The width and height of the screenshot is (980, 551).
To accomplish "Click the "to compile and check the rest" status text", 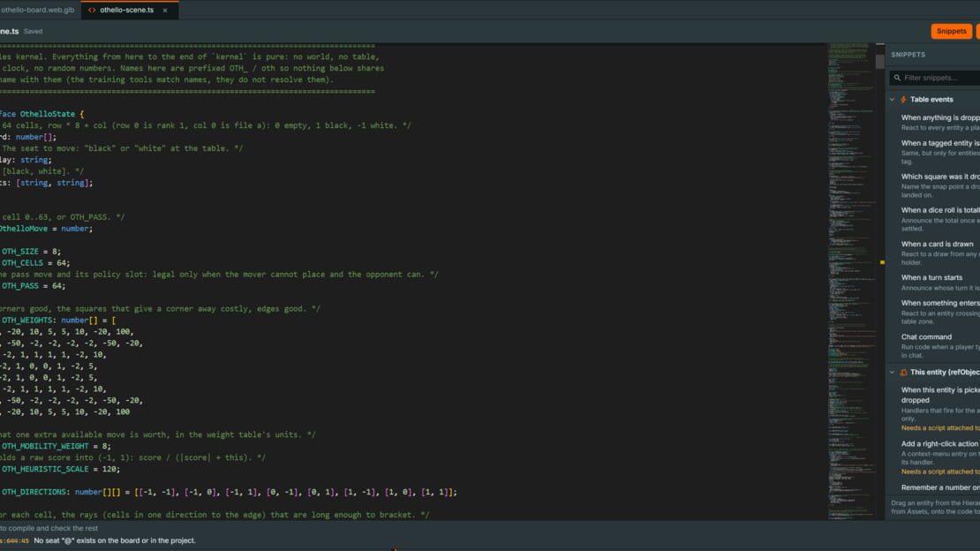I will (x=49, y=529).
